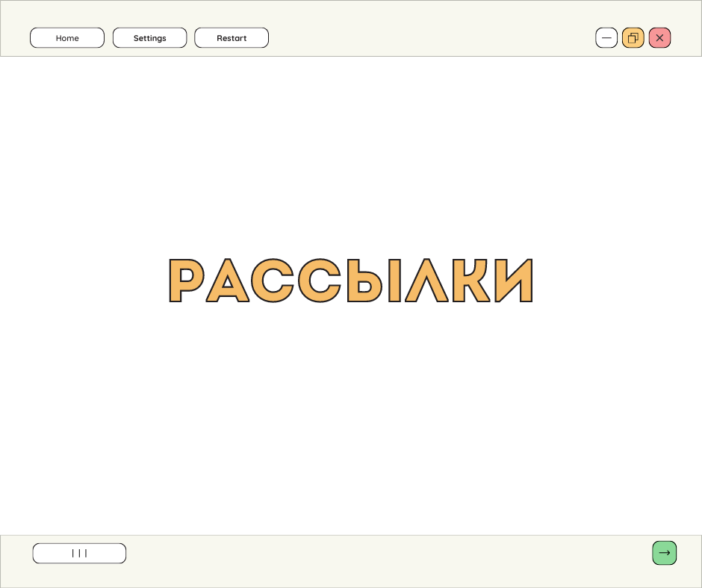Close the window with the red X
The width and height of the screenshot is (702, 588).
(x=660, y=38)
